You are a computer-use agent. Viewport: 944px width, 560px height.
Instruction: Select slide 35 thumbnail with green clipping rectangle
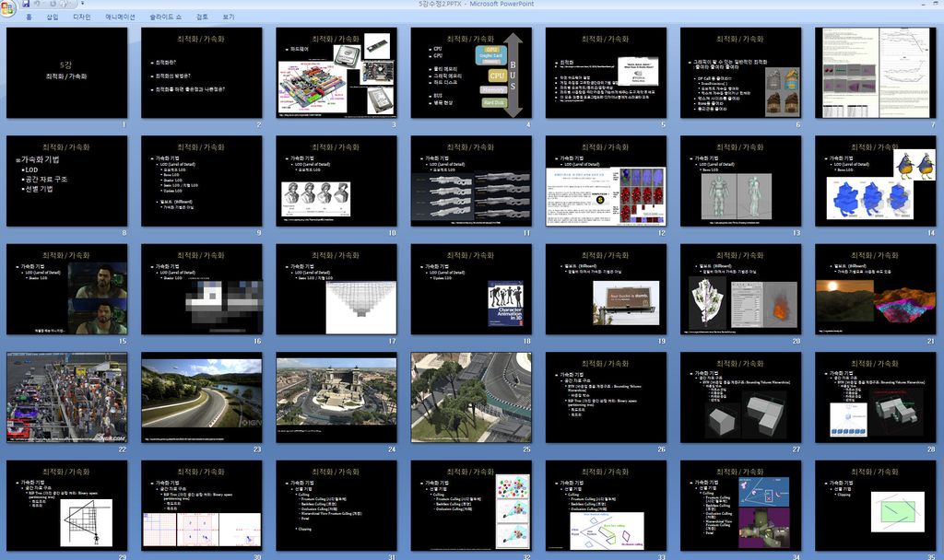click(876, 506)
